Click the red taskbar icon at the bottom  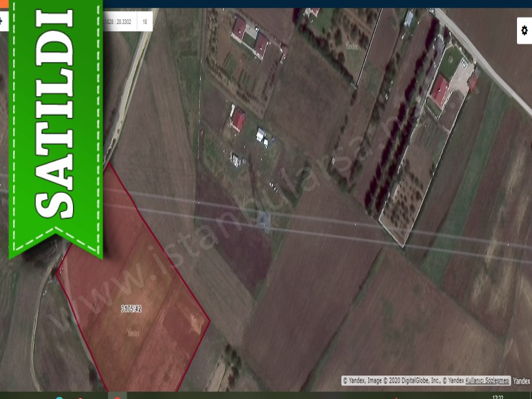tap(117, 396)
